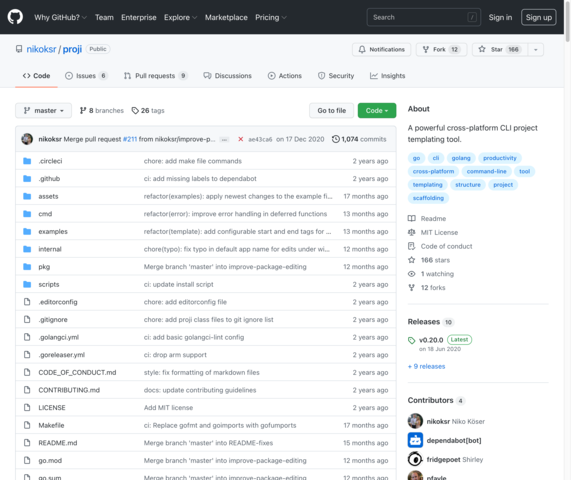Focus the Search input field
This screenshot has width=571, height=480.
[424, 17]
